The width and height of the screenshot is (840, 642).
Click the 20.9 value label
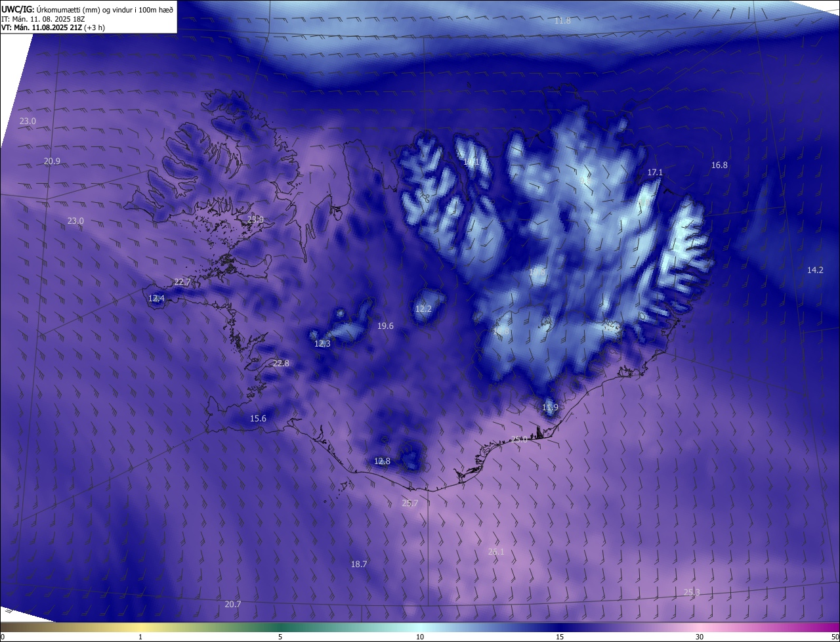pyautogui.click(x=52, y=161)
